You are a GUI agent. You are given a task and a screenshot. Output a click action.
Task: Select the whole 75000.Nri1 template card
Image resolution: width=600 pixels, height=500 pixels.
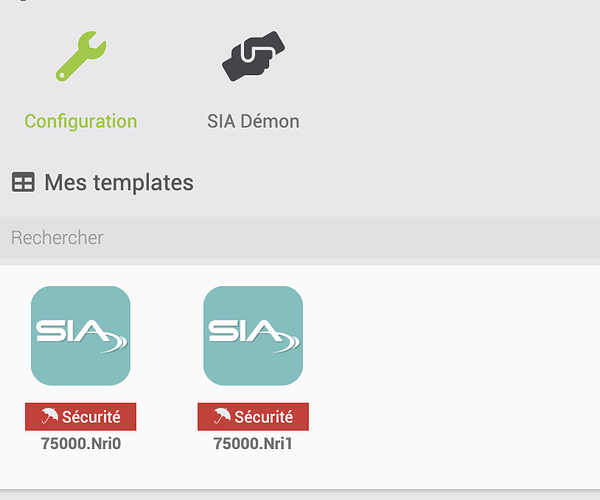pos(253,368)
